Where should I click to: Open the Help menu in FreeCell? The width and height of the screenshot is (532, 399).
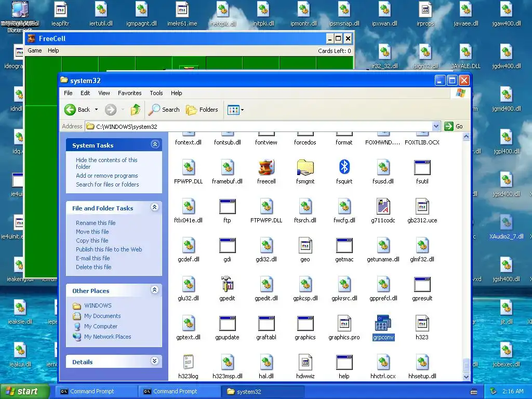(x=54, y=50)
